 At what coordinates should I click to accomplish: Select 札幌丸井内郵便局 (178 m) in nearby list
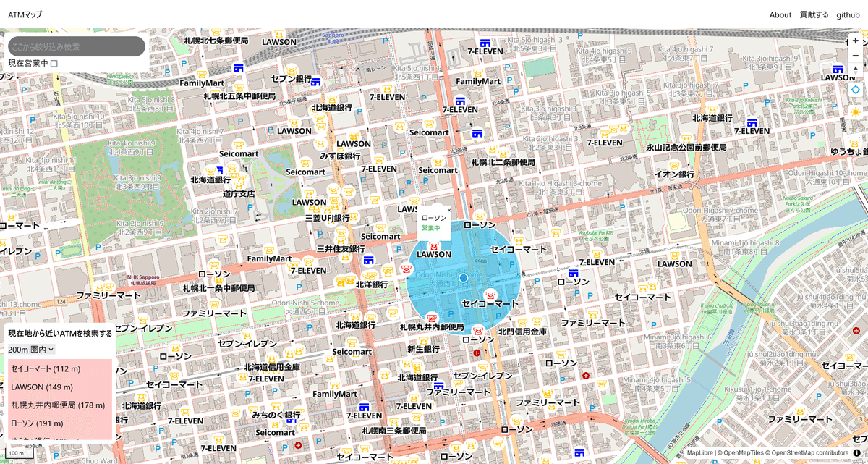pos(60,405)
